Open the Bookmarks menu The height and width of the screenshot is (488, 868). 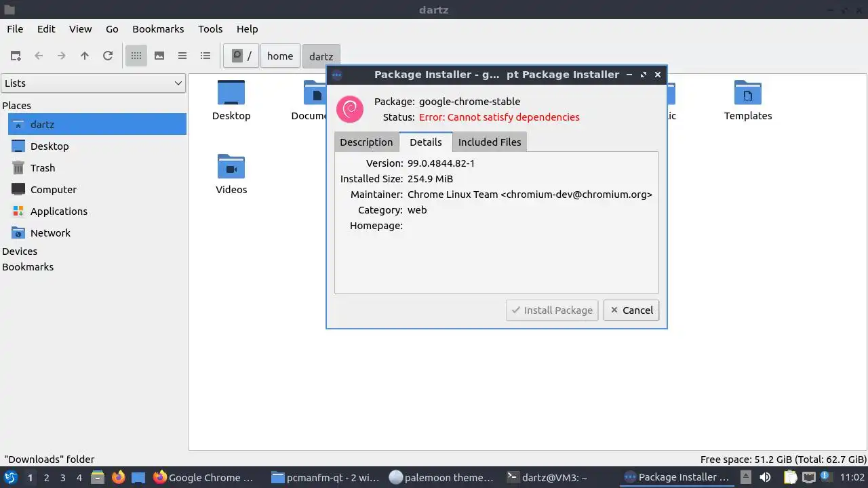(x=158, y=28)
